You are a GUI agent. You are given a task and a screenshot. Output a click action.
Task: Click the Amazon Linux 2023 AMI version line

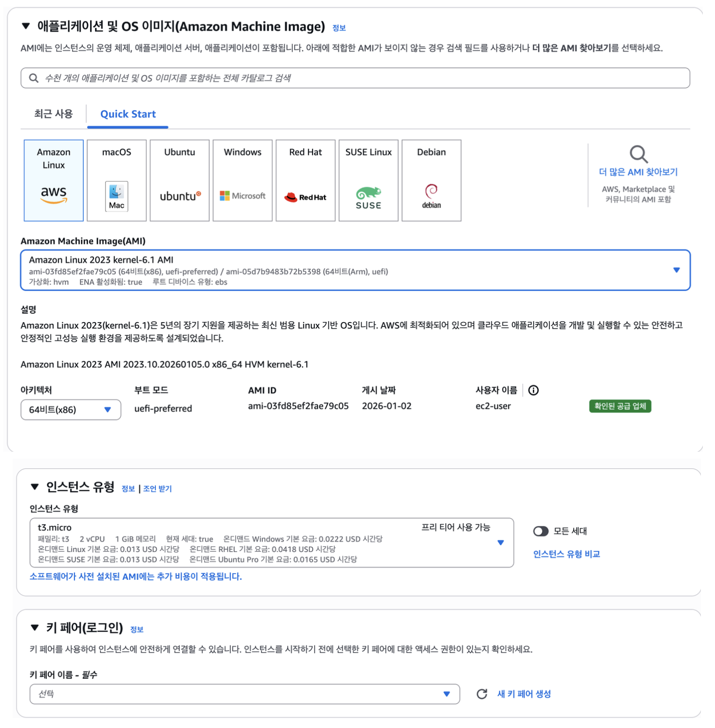pos(164,364)
